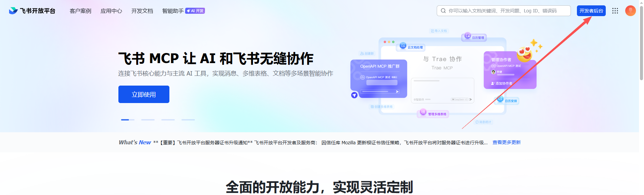The height and width of the screenshot is (195, 644).
Task: Select the second carousel indicator
Action: pyautogui.click(x=148, y=120)
